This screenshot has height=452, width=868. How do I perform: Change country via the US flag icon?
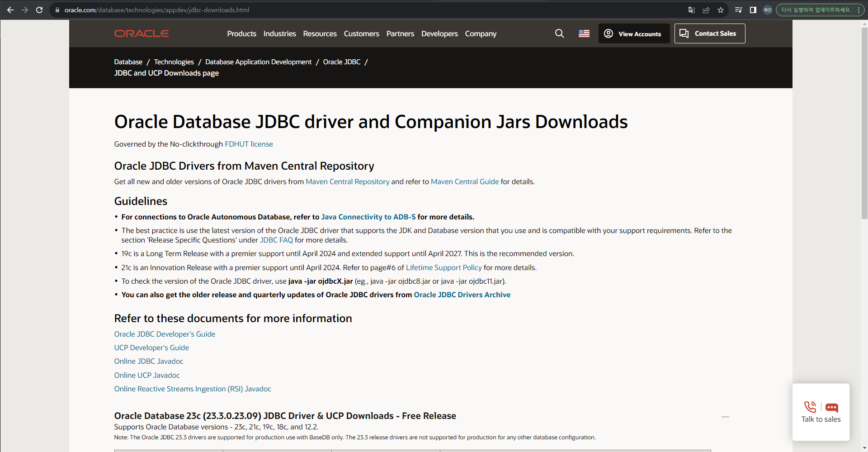(x=584, y=33)
